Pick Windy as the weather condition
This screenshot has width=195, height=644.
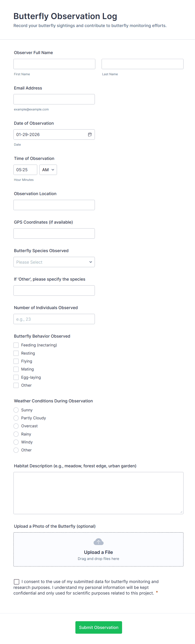pos(16,442)
